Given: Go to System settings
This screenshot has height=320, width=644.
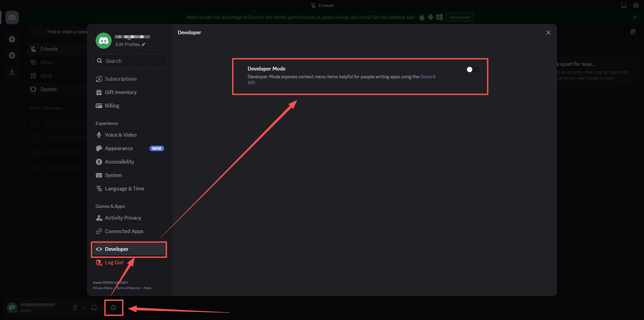Looking at the screenshot, I should (130, 175).
